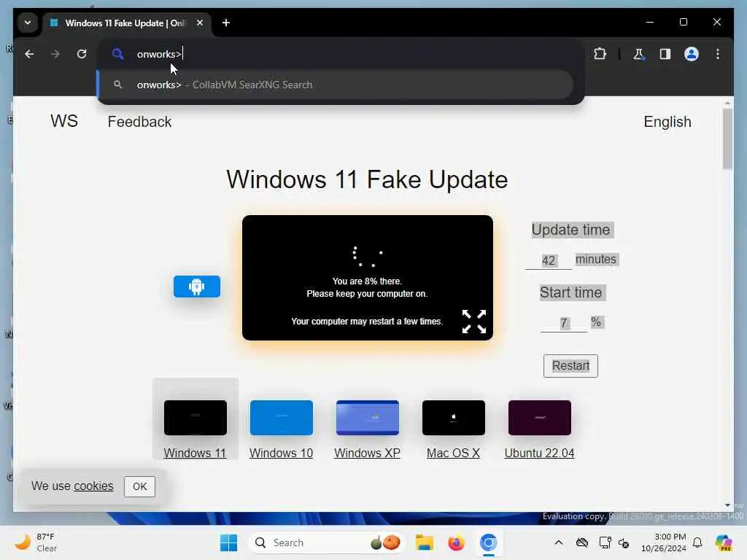
Task: Open Chrome Labs flask icon
Action: (638, 54)
